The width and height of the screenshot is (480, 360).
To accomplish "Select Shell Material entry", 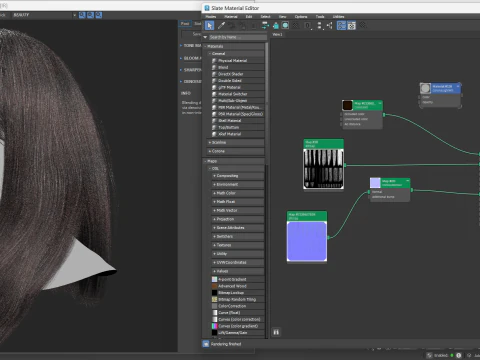I will pos(238,121).
